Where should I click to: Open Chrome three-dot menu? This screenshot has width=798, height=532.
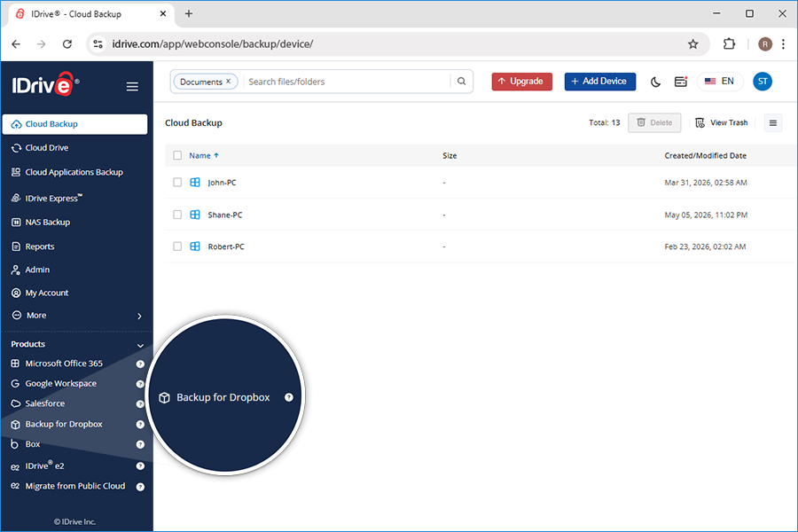(x=783, y=43)
